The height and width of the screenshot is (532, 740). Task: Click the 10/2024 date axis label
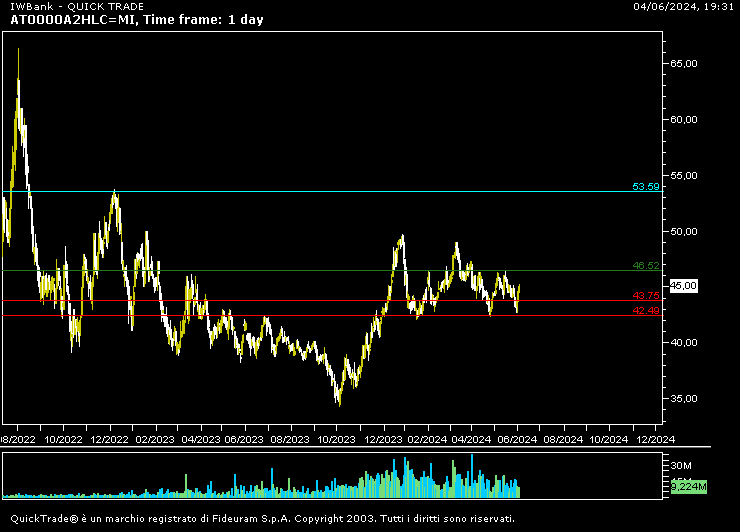point(609,439)
